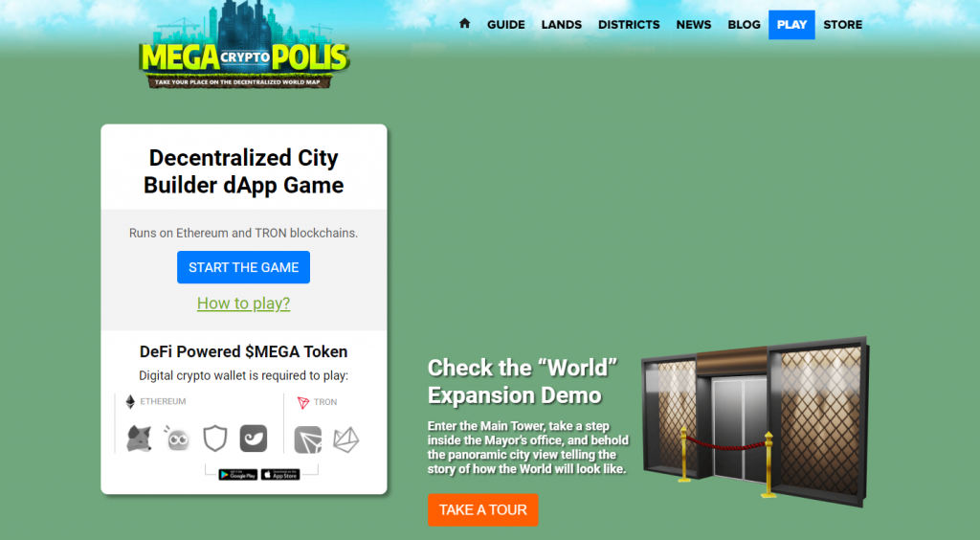Click START THE GAME button
Viewport: 980px width, 540px height.
click(x=243, y=267)
